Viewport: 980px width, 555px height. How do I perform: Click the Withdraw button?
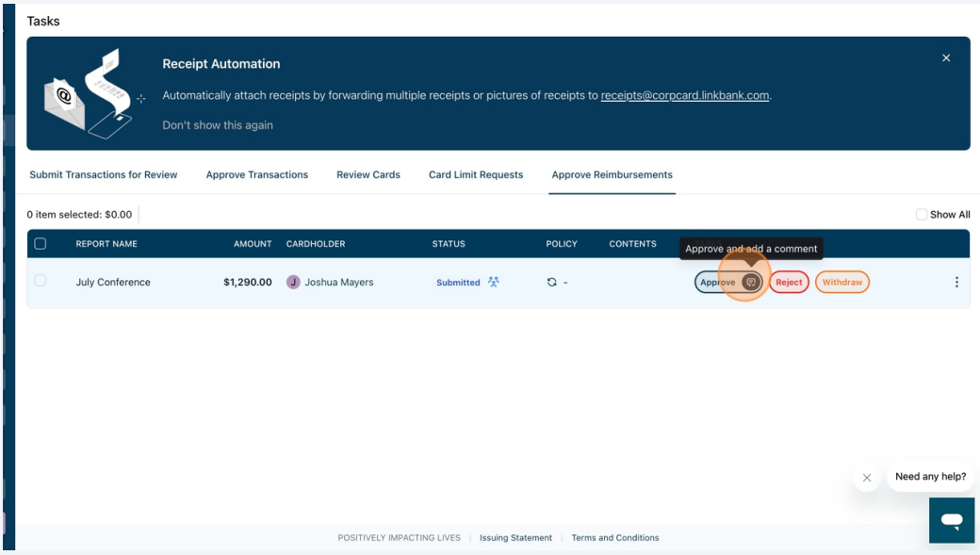[841, 282]
